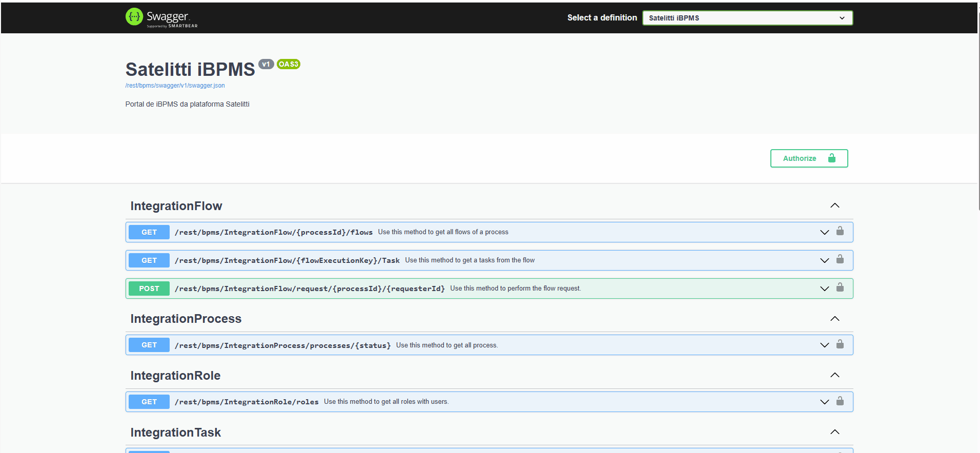Click POST badge for flow request
Viewport: 980px width, 453px height.
point(149,289)
